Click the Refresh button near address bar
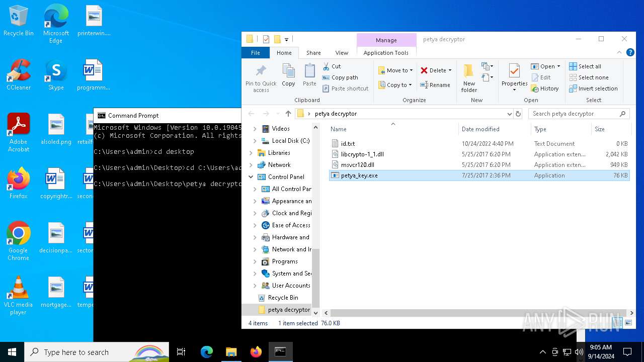This screenshot has width=644, height=362. click(x=518, y=114)
